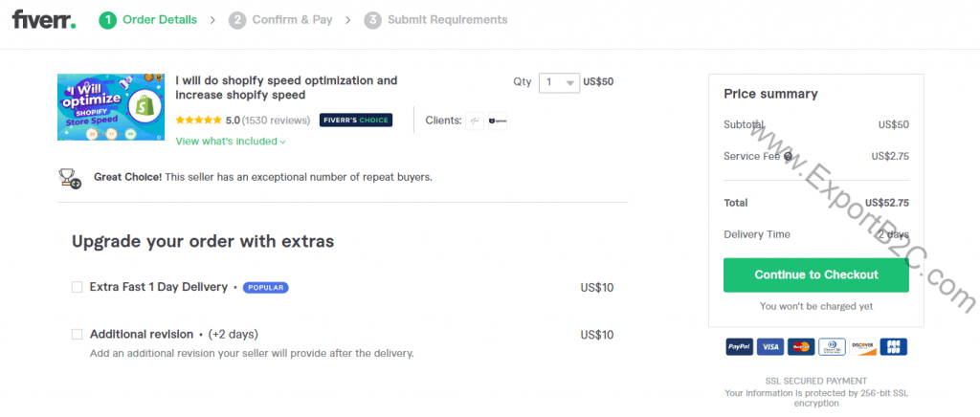980x417 pixels.
Task: Click the Fiverr's Choice badge
Action: [355, 121]
